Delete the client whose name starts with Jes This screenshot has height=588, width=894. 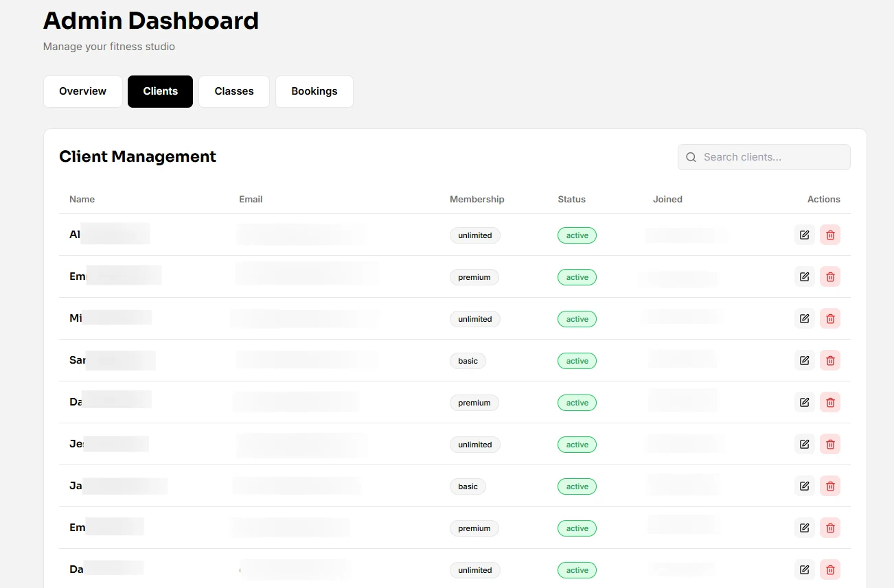tap(830, 444)
